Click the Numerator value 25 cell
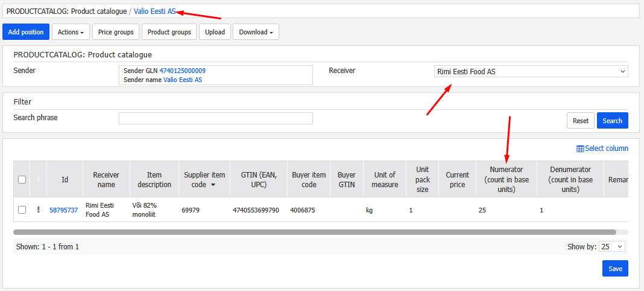 (507, 210)
